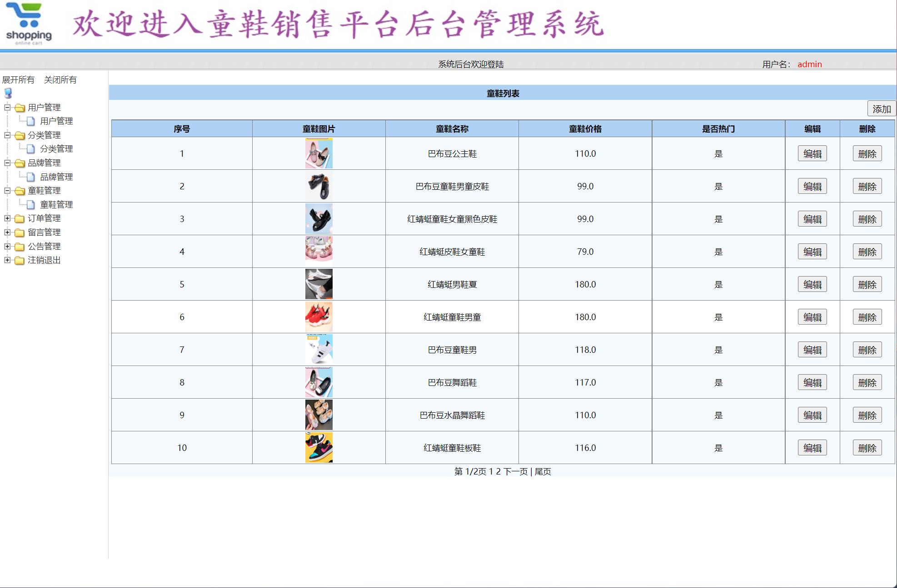Click the folder icon beside 注销退出
This screenshot has width=897, height=588.
19,261
